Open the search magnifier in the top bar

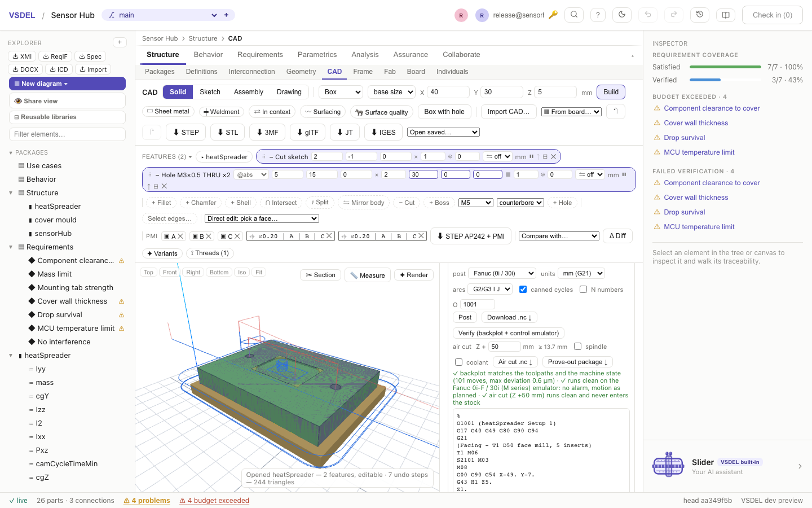(x=574, y=15)
